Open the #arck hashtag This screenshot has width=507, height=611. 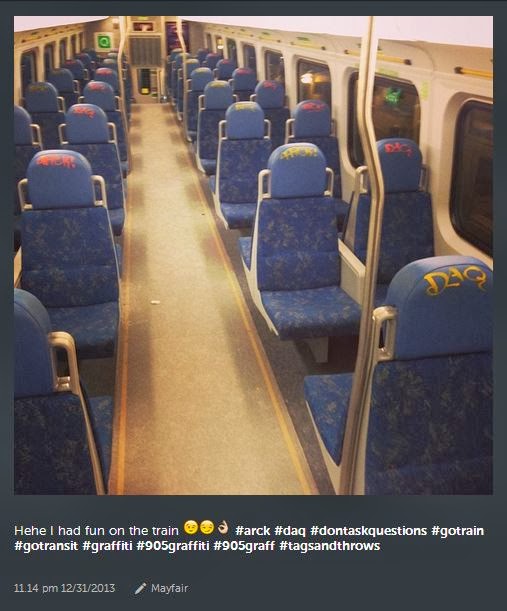253,531
